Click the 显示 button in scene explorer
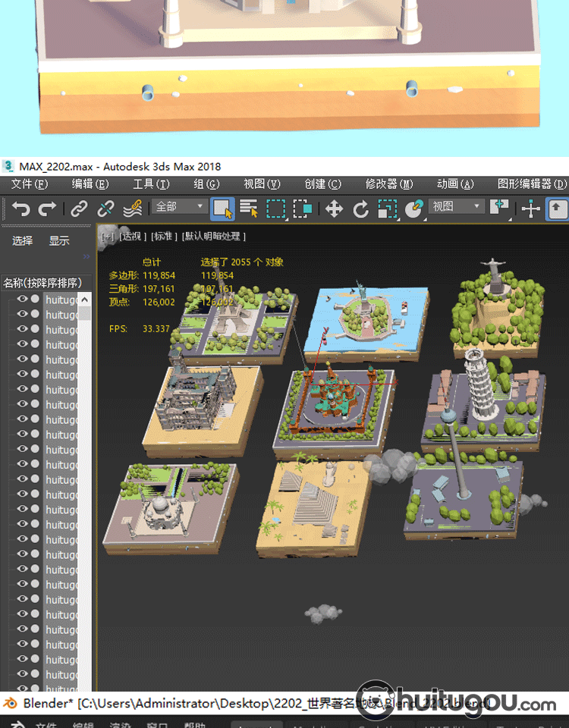 coord(59,240)
